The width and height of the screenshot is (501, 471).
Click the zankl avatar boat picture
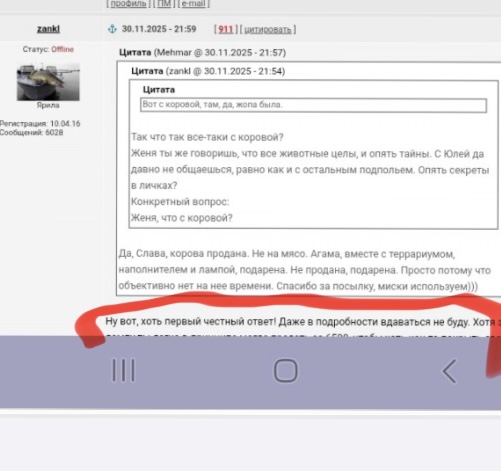(x=48, y=82)
